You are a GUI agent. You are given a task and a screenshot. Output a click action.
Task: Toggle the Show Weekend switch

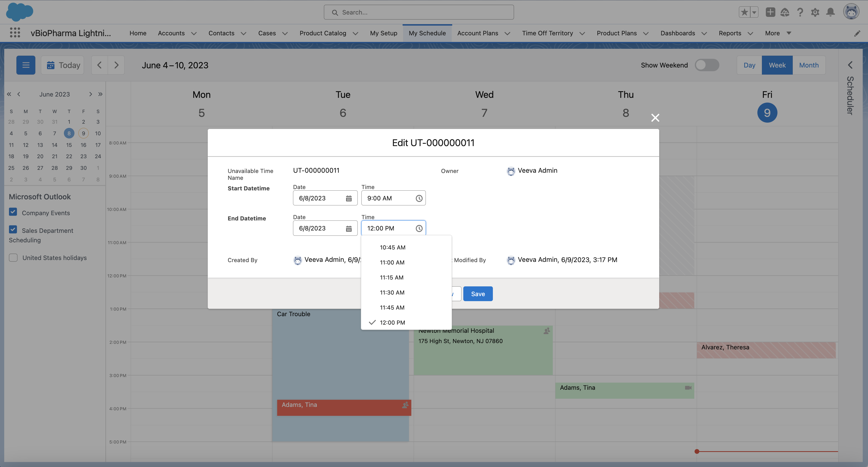coord(707,65)
